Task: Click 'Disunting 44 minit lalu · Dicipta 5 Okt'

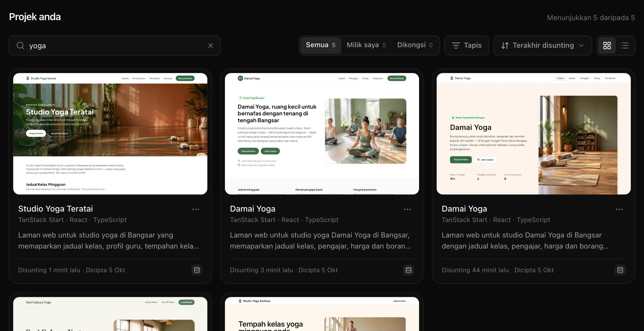Action: (x=498, y=270)
